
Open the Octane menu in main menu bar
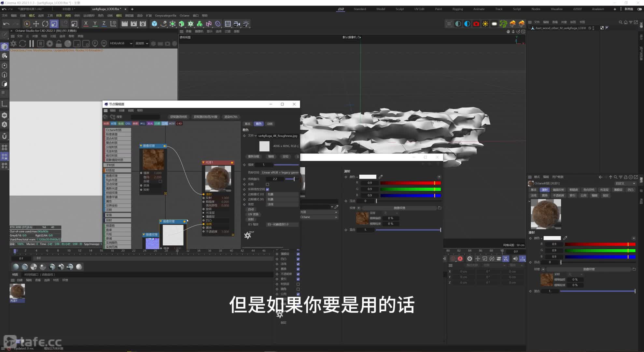[x=184, y=15]
